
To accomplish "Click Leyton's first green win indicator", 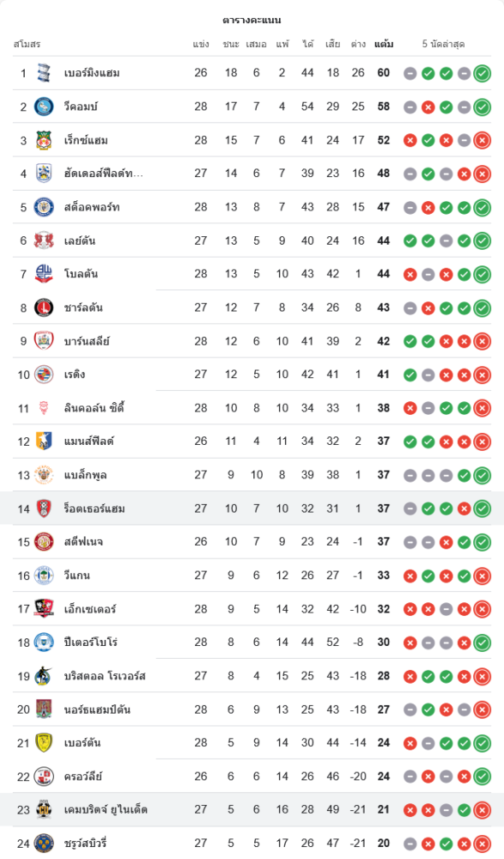I will pyautogui.click(x=410, y=241).
